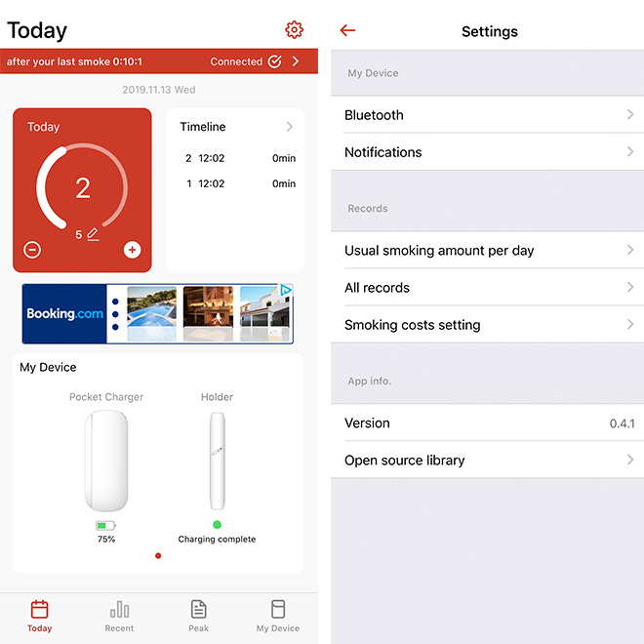Screen dimensions: 644x644
Task: Expand the Smoking costs setting chevron
Action: tap(630, 324)
